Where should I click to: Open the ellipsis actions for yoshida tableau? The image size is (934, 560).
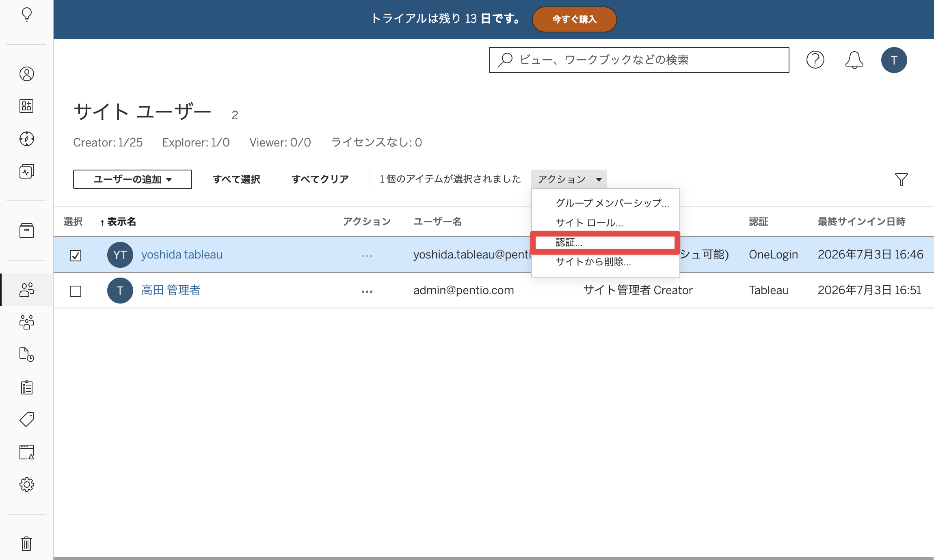(367, 256)
